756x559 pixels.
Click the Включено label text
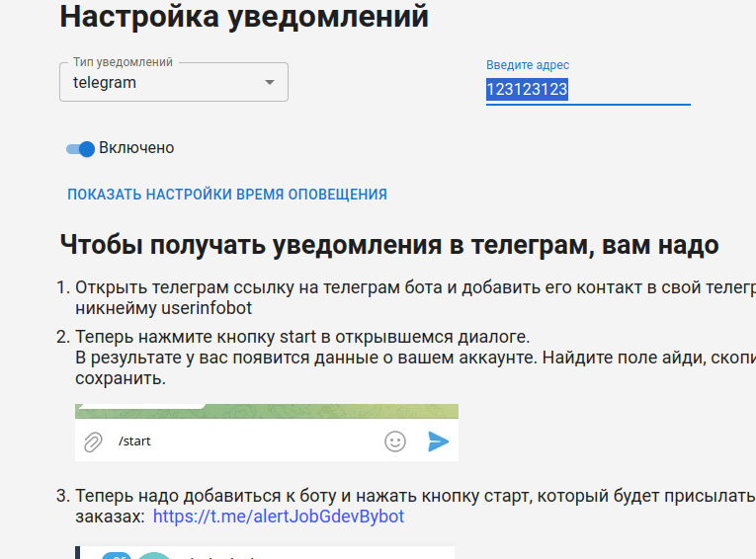tap(136, 148)
